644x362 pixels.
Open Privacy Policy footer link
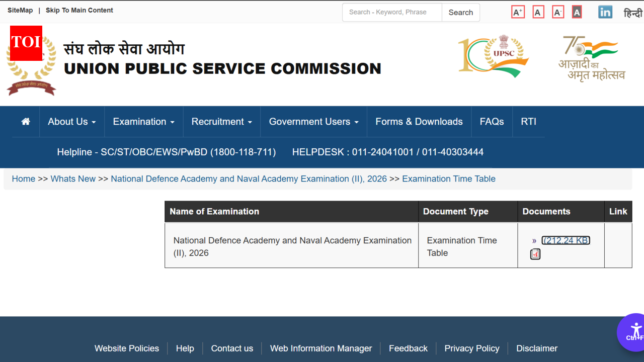pyautogui.click(x=472, y=348)
